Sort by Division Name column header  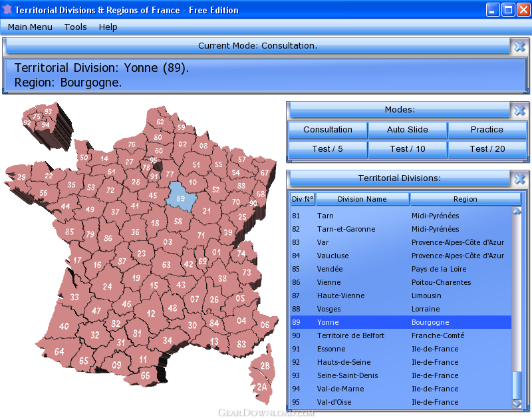click(x=362, y=199)
